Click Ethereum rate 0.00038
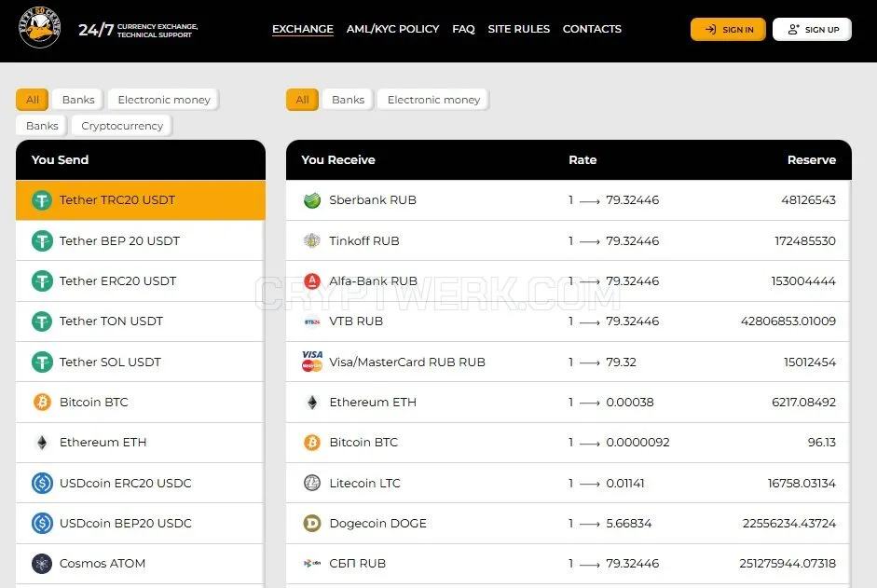The image size is (877, 588). tap(630, 403)
